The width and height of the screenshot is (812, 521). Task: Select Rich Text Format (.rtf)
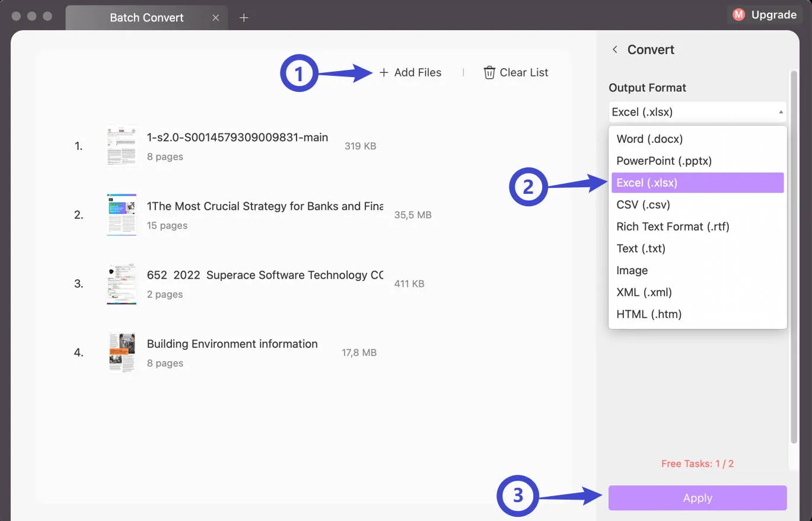pyautogui.click(x=698, y=226)
